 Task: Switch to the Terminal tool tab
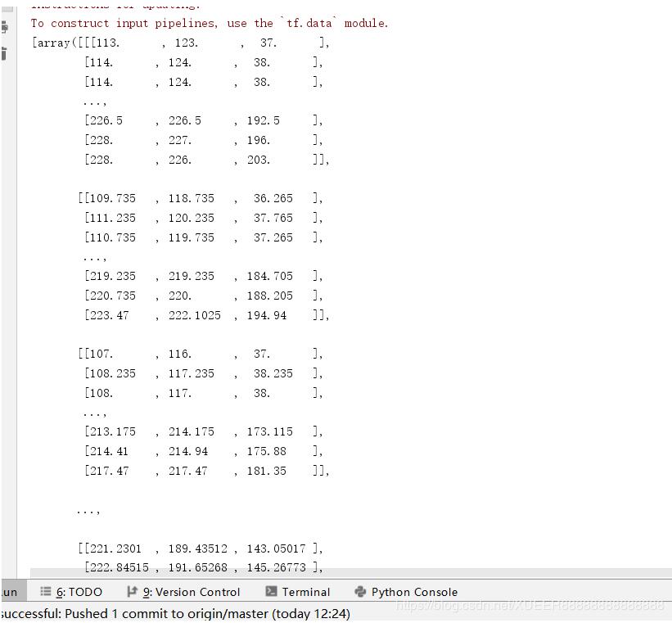297,592
